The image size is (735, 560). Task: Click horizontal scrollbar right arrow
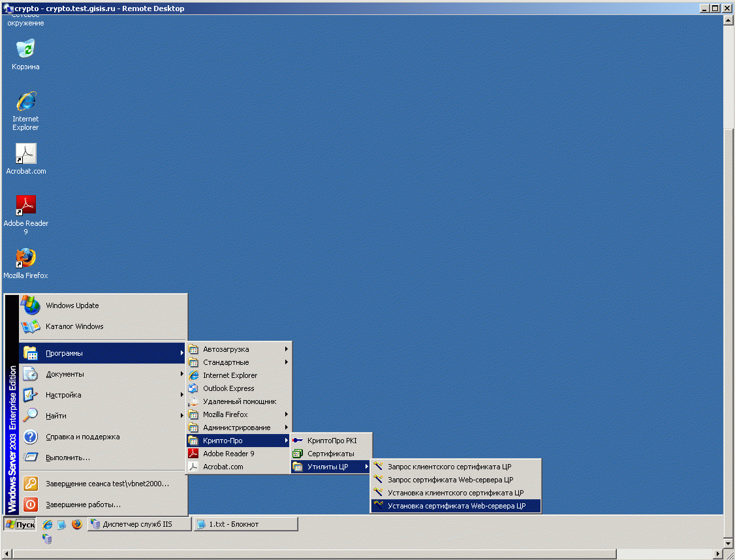tap(717, 554)
